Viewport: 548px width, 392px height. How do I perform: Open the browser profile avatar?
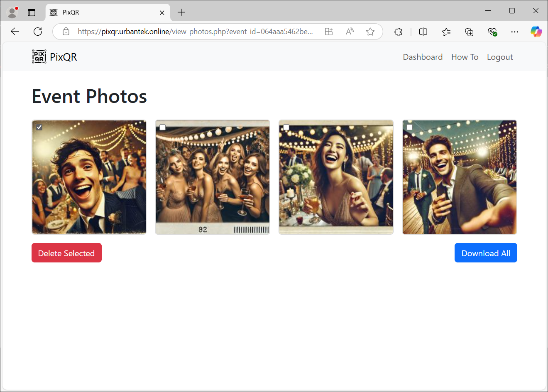pos(12,12)
